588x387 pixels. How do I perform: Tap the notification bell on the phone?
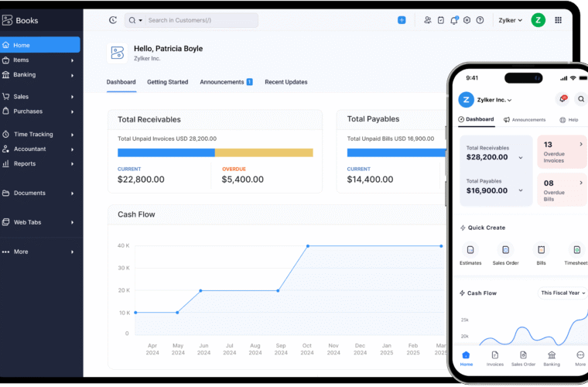(x=562, y=99)
